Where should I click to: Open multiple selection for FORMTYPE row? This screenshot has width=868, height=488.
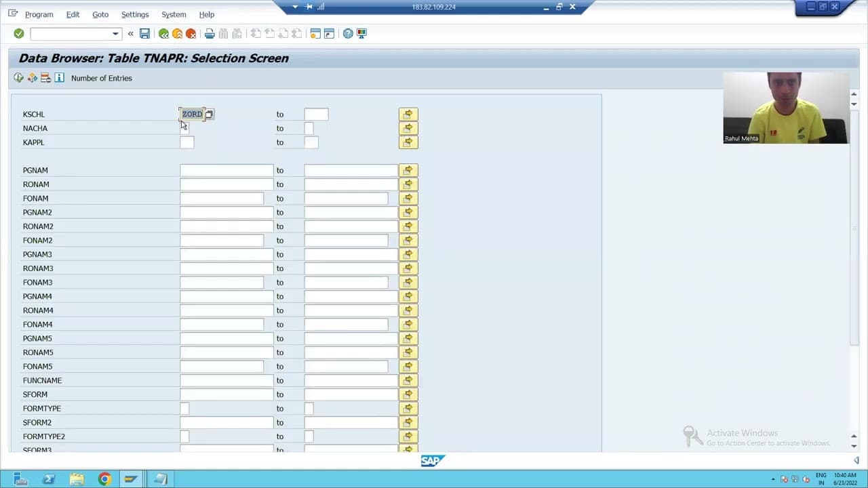tap(408, 409)
